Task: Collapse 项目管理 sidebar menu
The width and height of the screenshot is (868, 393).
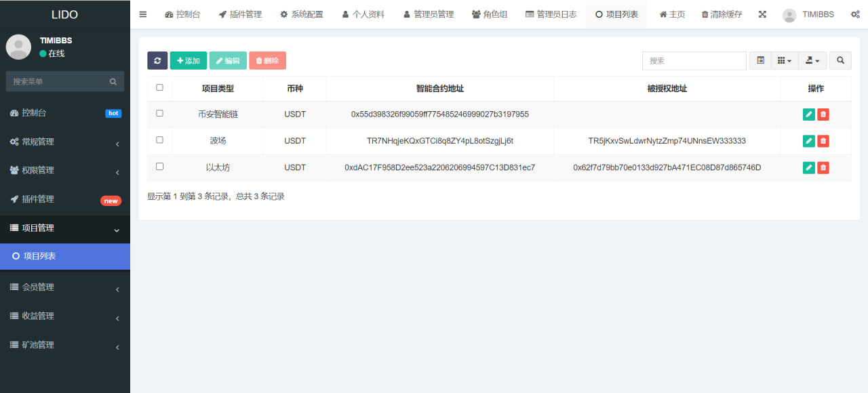Action: click(65, 228)
